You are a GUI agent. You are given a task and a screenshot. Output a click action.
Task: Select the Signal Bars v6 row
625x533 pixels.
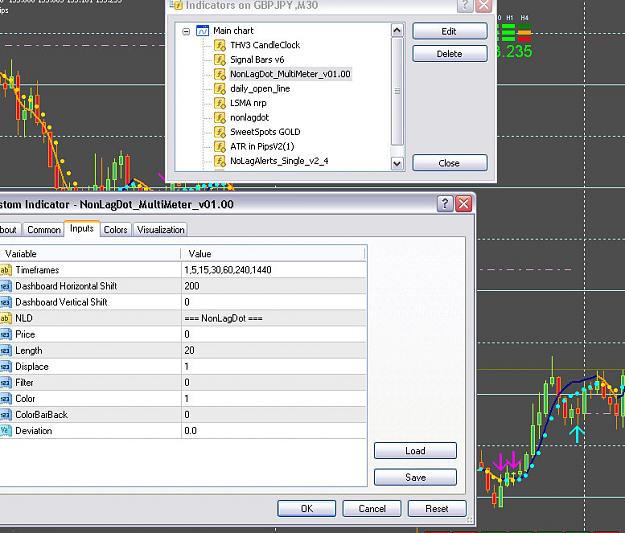click(257, 60)
